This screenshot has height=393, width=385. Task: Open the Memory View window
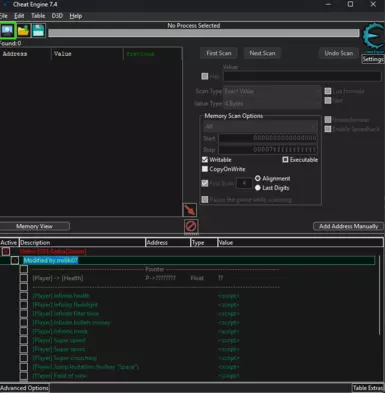click(x=34, y=226)
